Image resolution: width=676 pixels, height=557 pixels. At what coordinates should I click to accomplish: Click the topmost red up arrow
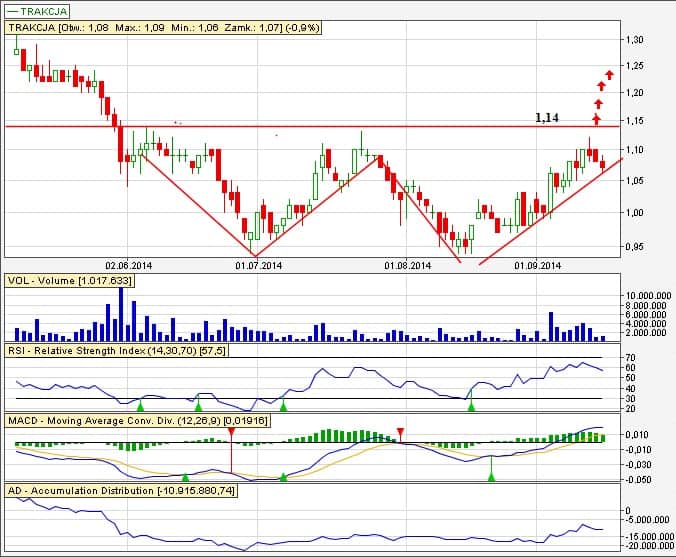607,73
